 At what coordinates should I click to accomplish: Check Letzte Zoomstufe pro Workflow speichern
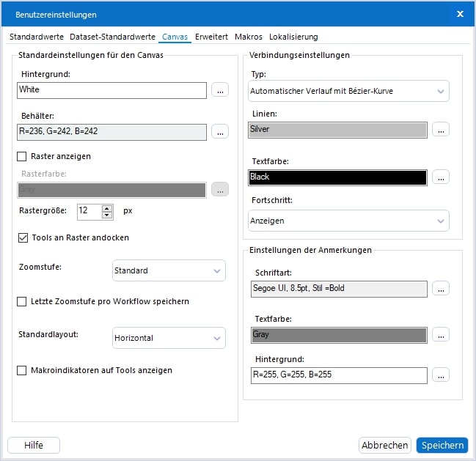coord(22,301)
